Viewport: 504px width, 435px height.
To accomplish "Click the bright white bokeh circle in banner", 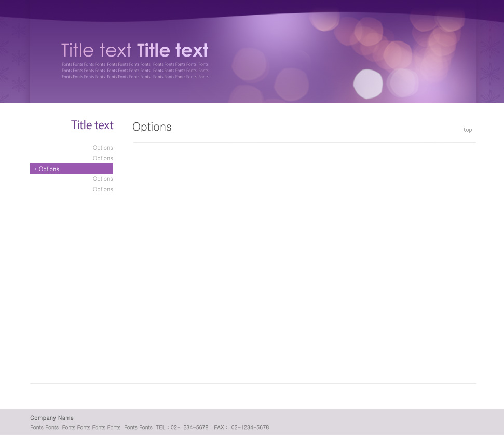I will [367, 83].
